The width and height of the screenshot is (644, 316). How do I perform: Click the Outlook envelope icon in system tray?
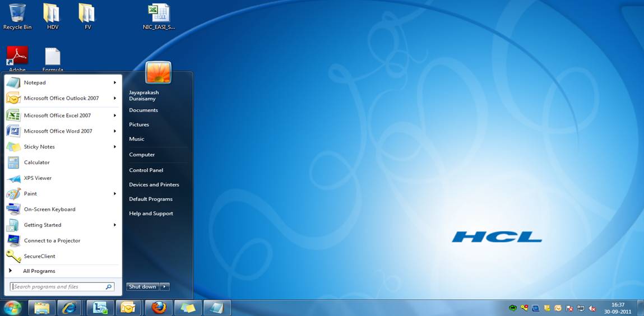coord(558,308)
